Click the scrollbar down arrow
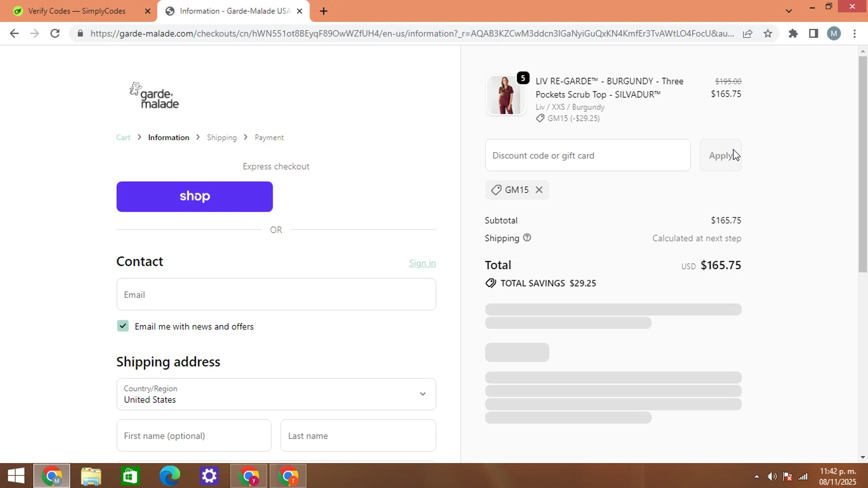 coord(863,457)
